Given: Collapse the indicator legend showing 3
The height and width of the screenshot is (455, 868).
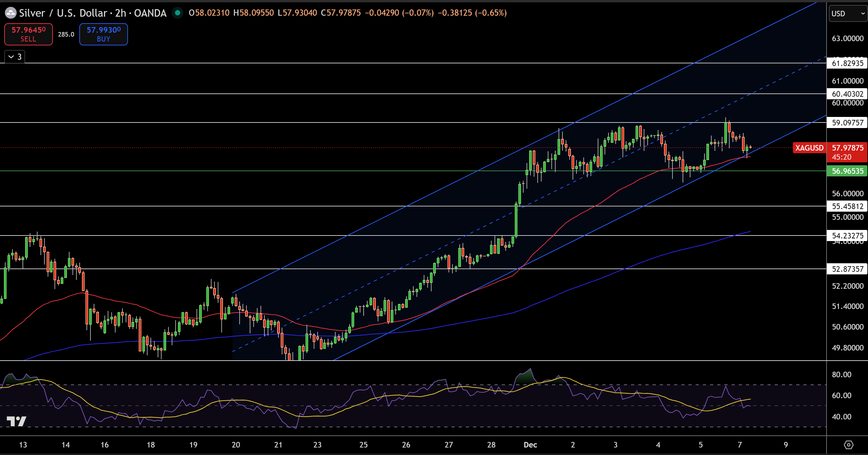Looking at the screenshot, I should (15, 57).
